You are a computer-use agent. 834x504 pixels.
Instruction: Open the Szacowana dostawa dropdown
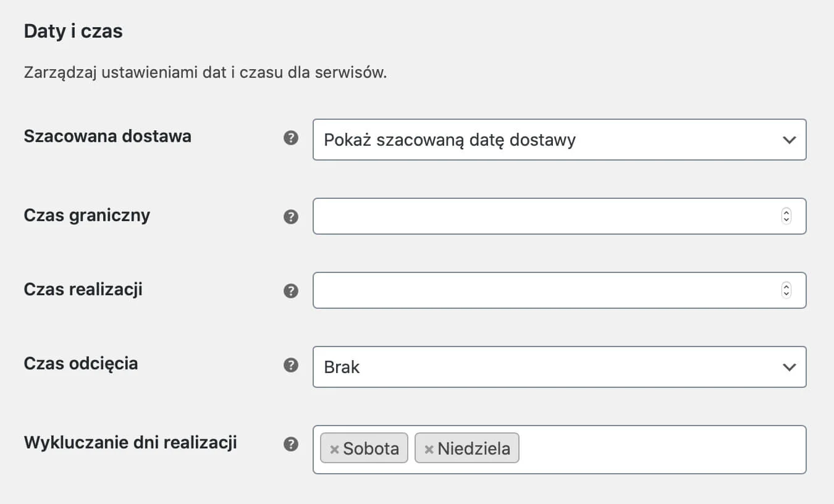click(x=544, y=140)
